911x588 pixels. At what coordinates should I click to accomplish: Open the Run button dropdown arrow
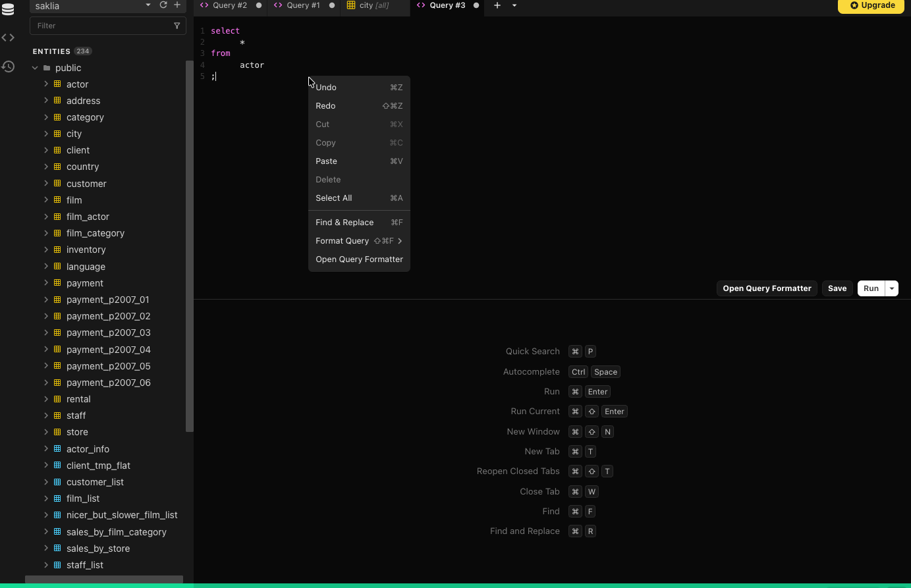coord(891,288)
